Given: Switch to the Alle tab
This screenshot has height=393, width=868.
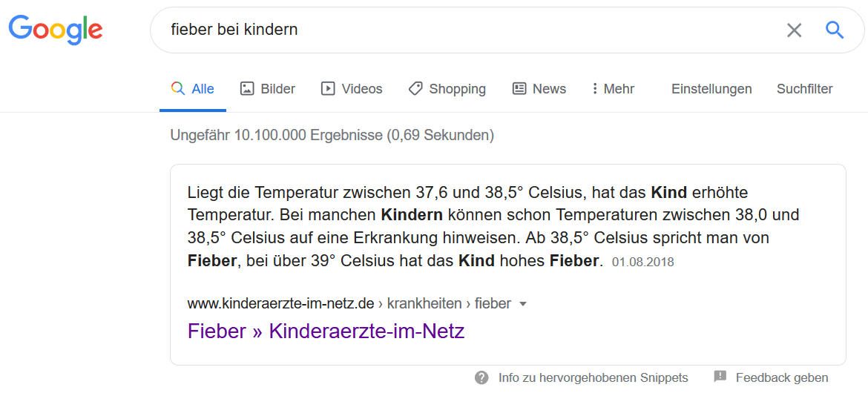Looking at the screenshot, I should point(193,89).
